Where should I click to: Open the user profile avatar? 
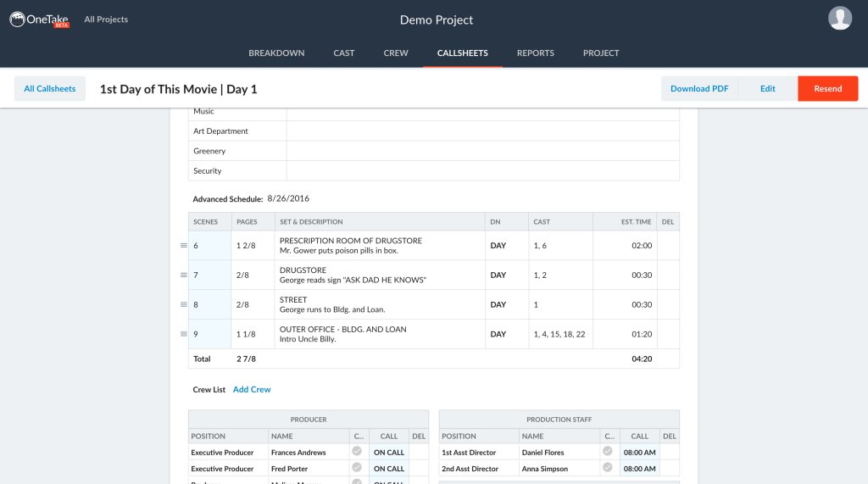(840, 19)
